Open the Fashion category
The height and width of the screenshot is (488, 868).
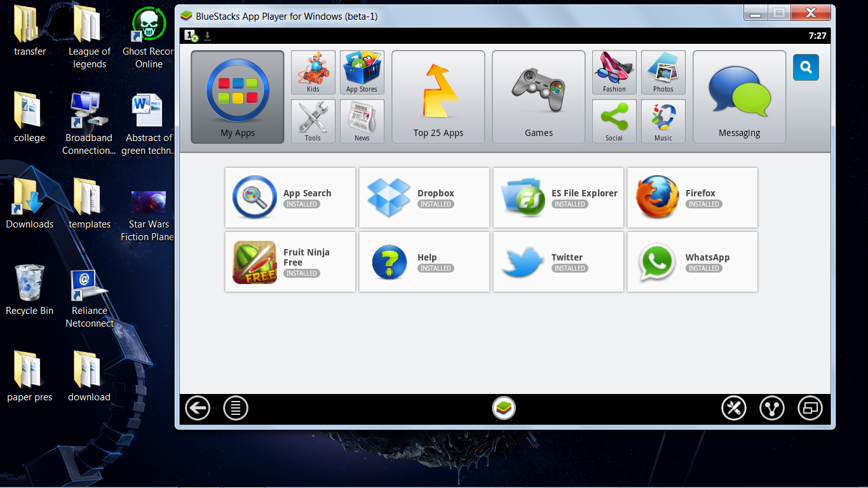[614, 71]
